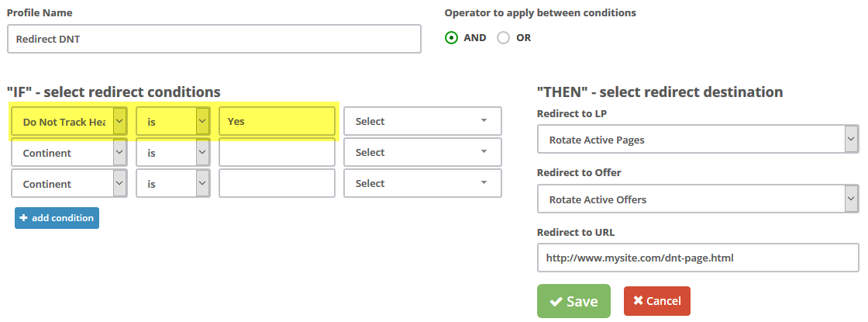Viewport: 868px width, 322px height.
Task: Open the second row's Select dropdown
Action: tap(422, 152)
